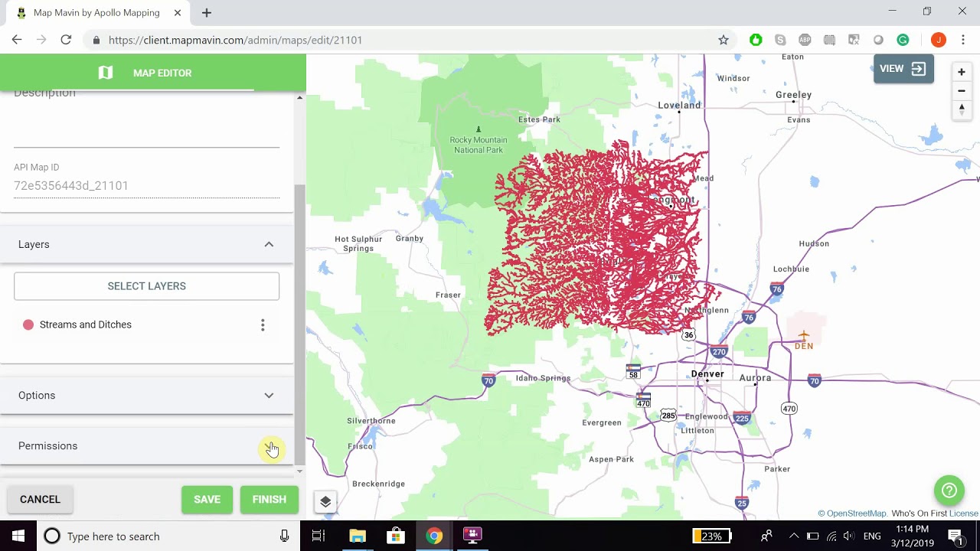Zoom out on the map

(962, 91)
